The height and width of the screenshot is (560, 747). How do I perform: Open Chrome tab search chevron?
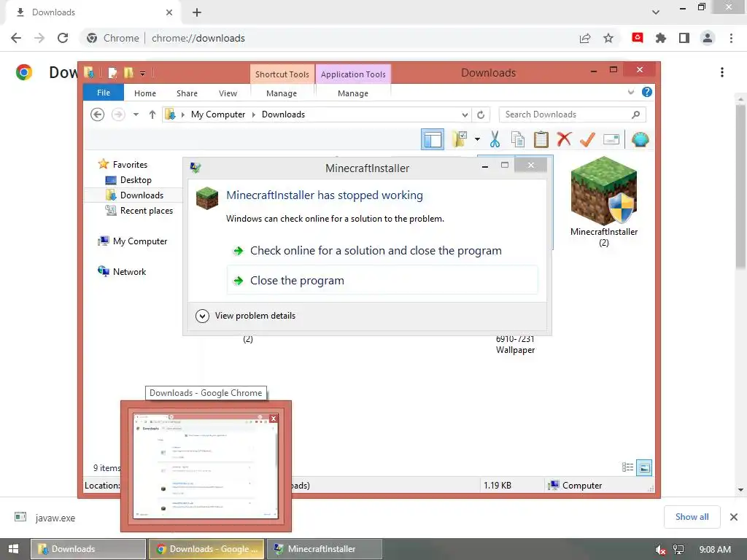pyautogui.click(x=656, y=12)
